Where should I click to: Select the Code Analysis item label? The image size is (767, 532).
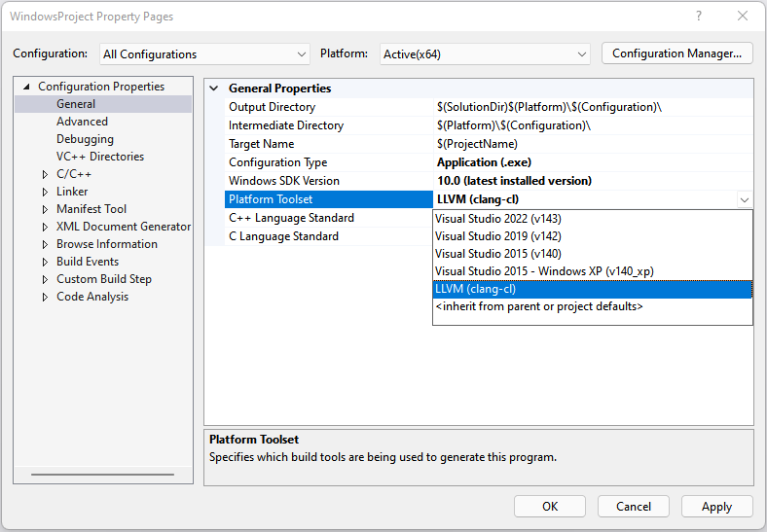[92, 297]
